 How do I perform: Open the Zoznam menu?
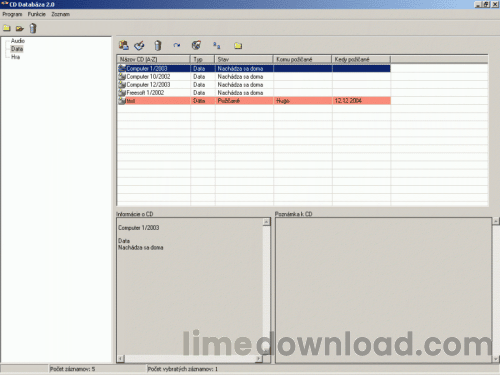click(60, 14)
